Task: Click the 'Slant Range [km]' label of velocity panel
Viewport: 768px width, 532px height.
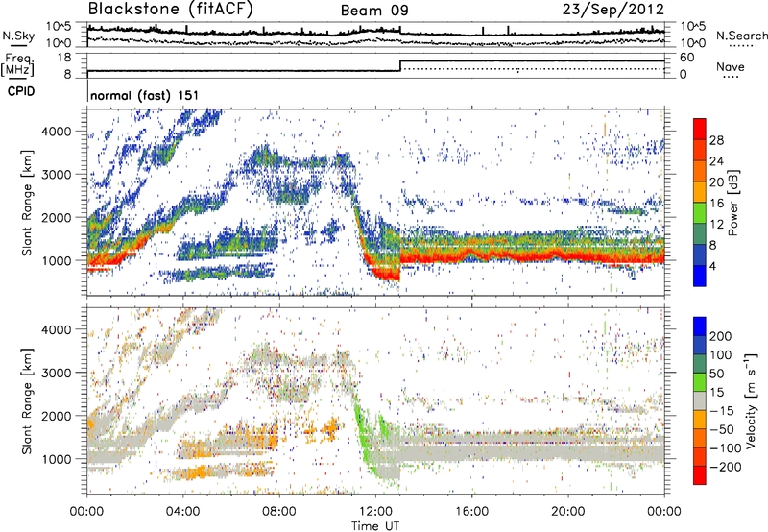Action: [27, 401]
